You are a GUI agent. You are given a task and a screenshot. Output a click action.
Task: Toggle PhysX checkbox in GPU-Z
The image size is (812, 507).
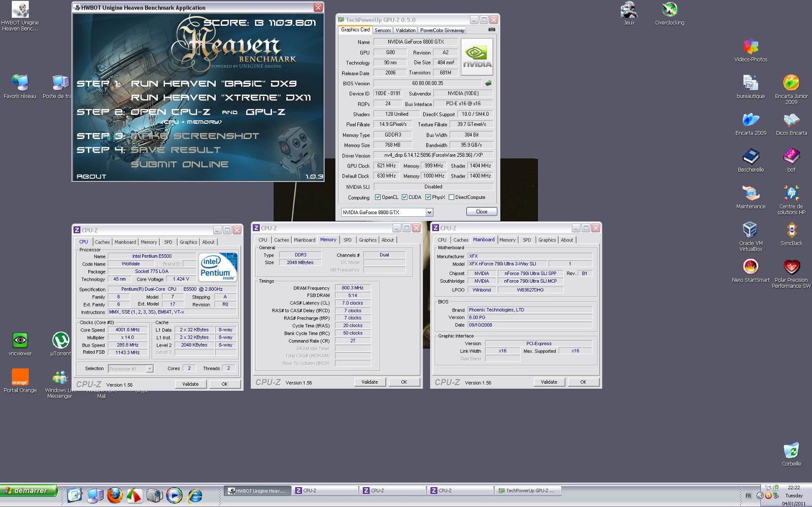point(428,197)
